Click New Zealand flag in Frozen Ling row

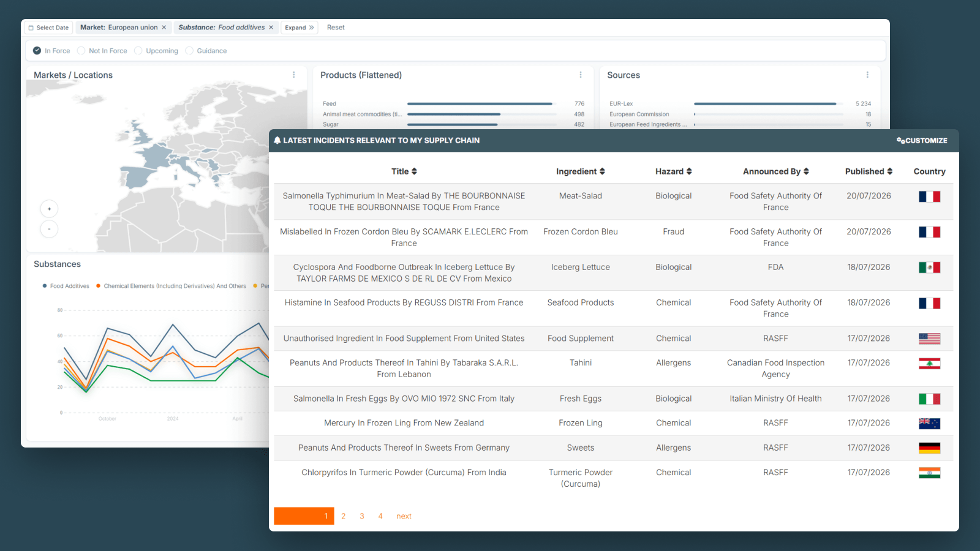click(929, 424)
